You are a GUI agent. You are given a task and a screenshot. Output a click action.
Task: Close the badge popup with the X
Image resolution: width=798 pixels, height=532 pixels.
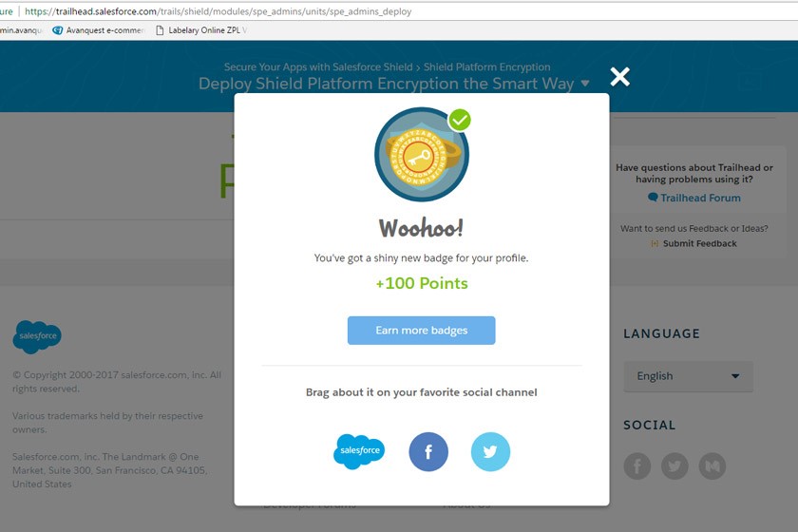coord(619,77)
